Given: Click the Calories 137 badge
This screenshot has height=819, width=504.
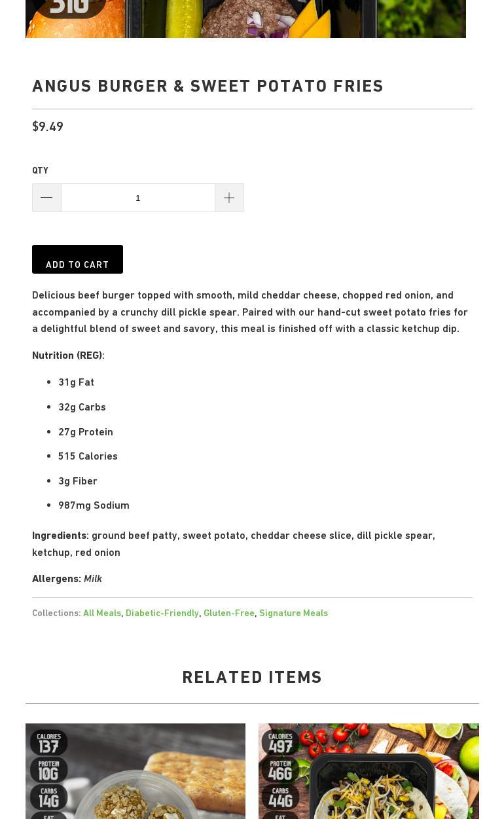Looking at the screenshot, I should click(49, 742).
